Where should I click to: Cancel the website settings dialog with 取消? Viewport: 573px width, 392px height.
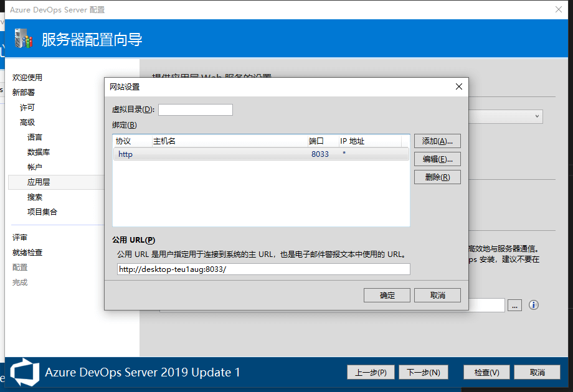[437, 295]
